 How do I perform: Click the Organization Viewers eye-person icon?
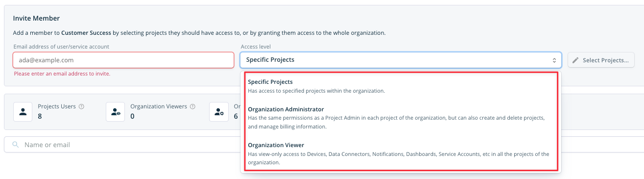click(x=115, y=112)
